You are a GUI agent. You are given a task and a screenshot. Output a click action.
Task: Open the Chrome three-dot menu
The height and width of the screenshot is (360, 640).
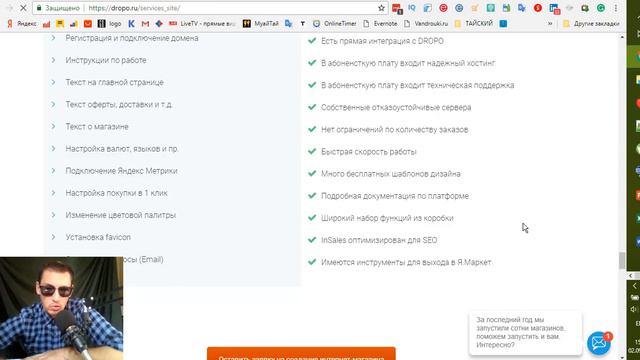(616, 8)
